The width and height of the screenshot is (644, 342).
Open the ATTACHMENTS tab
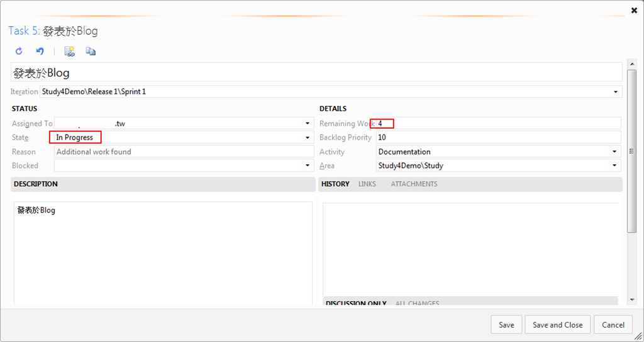[x=414, y=184]
